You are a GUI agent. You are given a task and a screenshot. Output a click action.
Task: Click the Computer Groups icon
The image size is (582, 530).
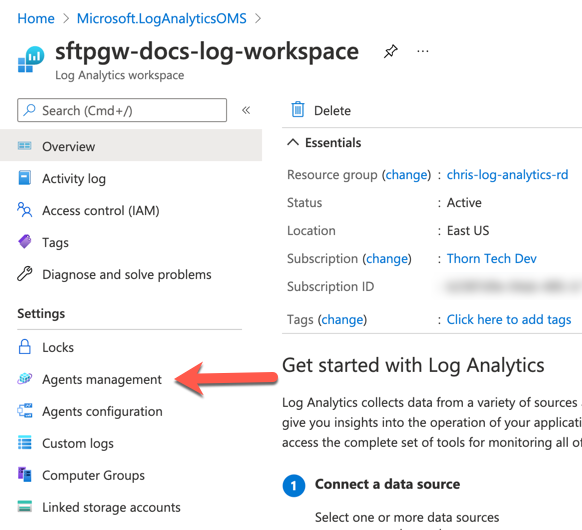click(24, 474)
